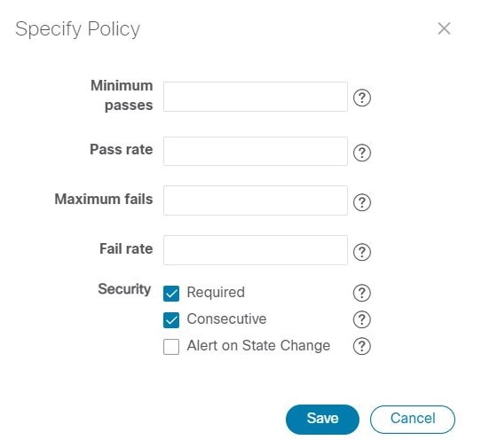Save the policy settings
Screen dimensions: 497x448
point(322,419)
